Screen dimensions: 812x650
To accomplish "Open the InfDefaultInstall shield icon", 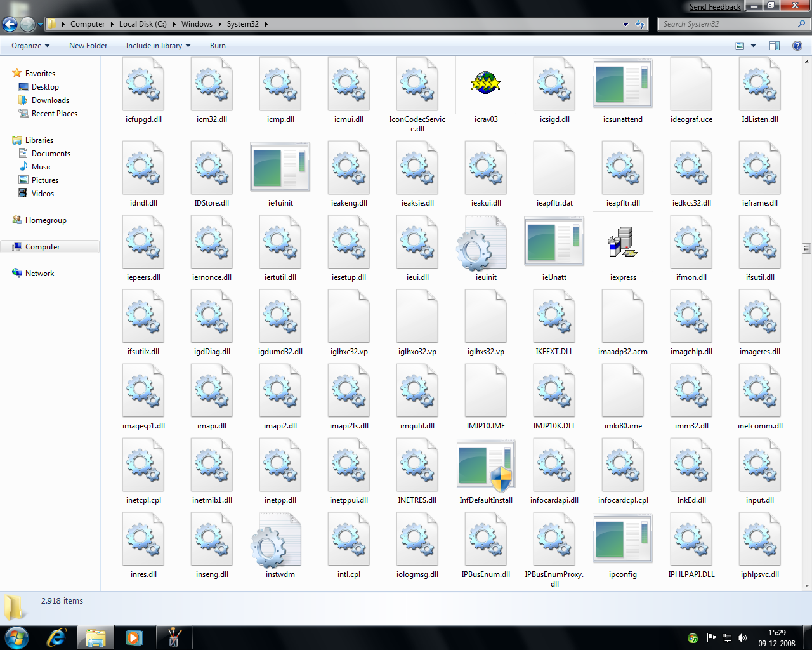I will (x=485, y=464).
